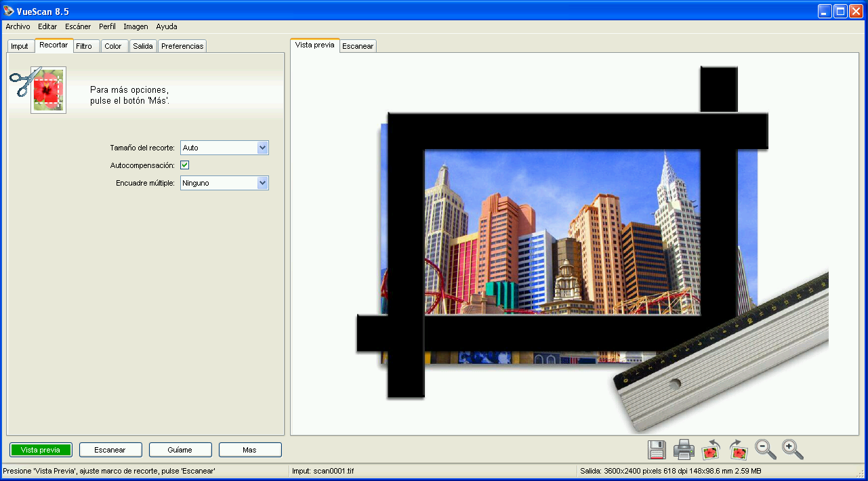Click the 'Presione Vista Previa' status bar hint

110,471
